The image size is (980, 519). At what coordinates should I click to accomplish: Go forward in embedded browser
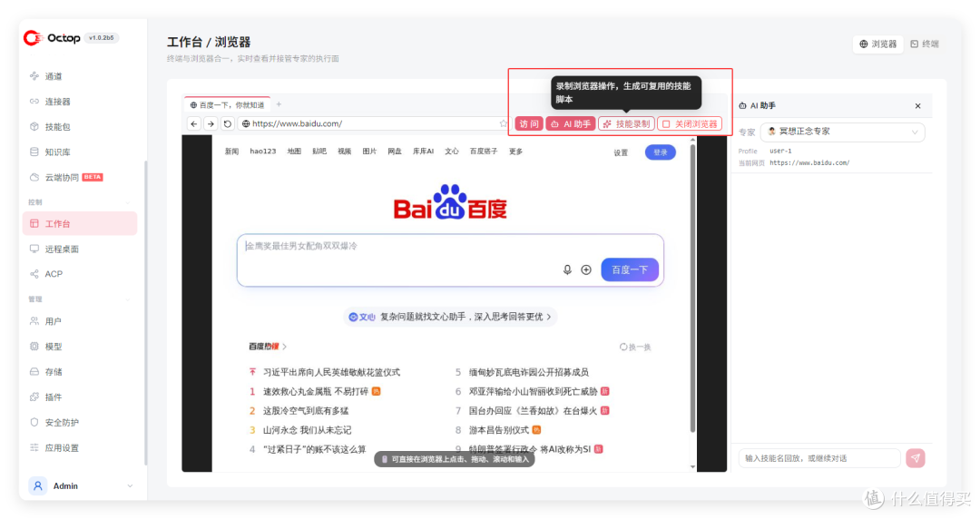coord(211,123)
